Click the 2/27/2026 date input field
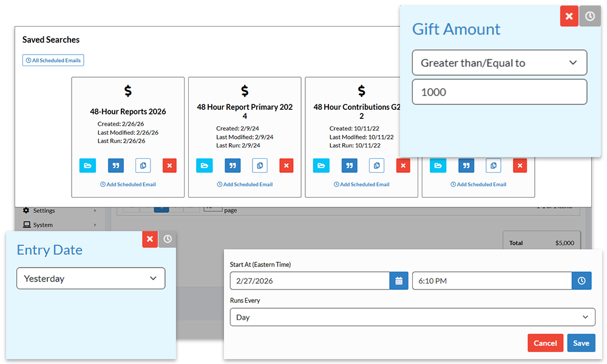The image size is (607, 364). 310,280
